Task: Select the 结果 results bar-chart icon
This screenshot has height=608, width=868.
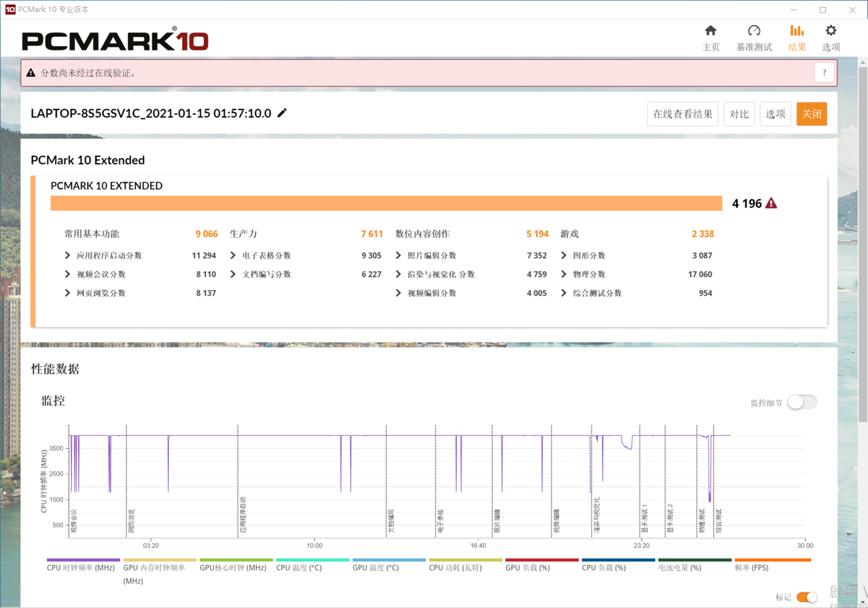Action: click(x=796, y=31)
